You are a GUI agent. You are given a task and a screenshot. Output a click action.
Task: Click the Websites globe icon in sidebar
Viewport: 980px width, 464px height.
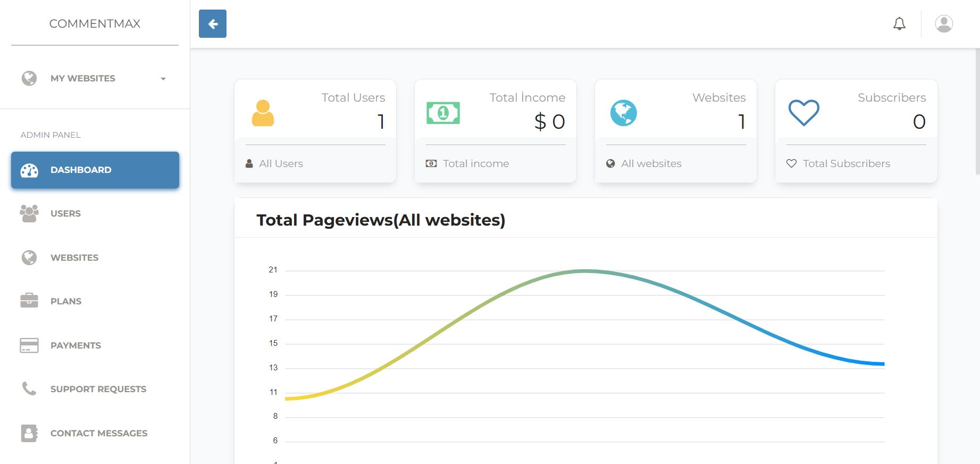coord(29,258)
